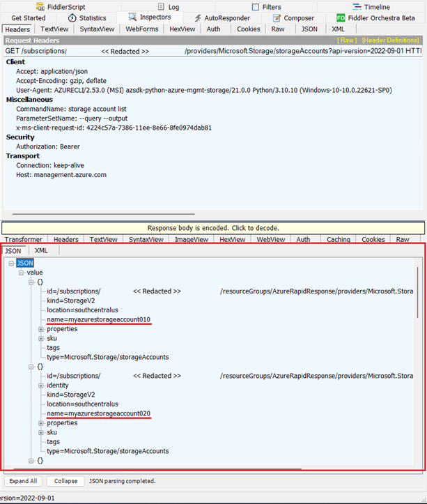Toggle the Filters checkbox

pos(256,7)
